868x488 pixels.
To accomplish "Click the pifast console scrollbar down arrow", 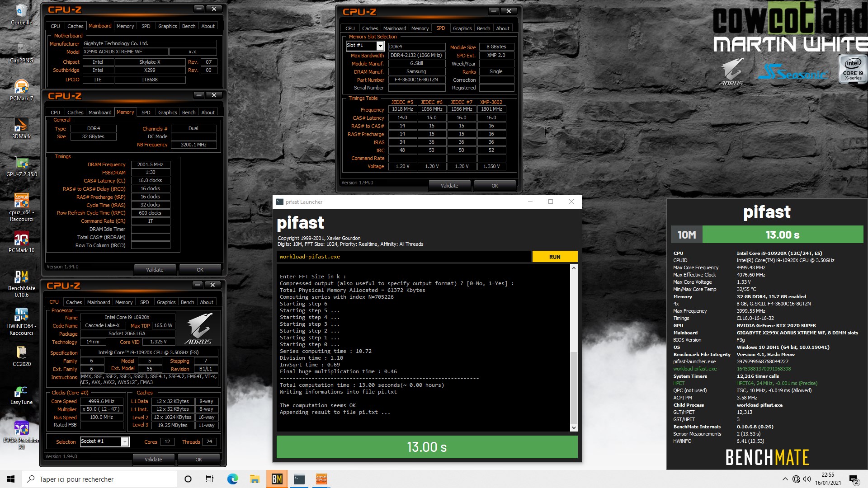I will point(574,427).
